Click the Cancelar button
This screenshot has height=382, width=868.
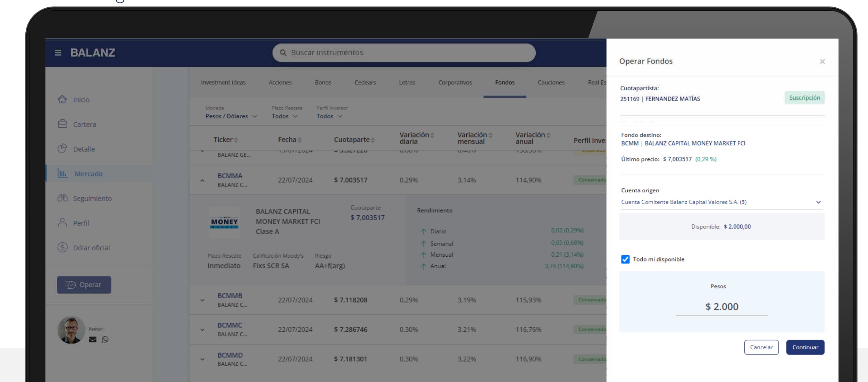(x=761, y=347)
